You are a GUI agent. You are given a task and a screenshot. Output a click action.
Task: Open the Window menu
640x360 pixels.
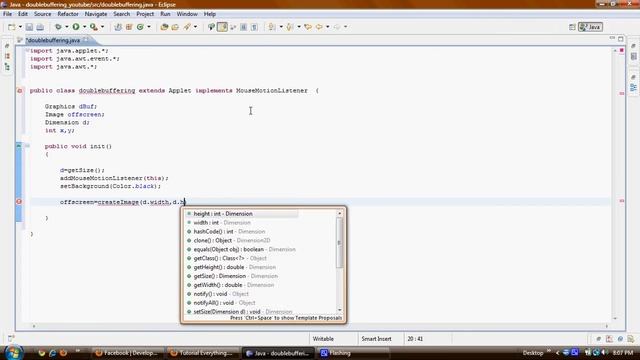tap(187, 14)
